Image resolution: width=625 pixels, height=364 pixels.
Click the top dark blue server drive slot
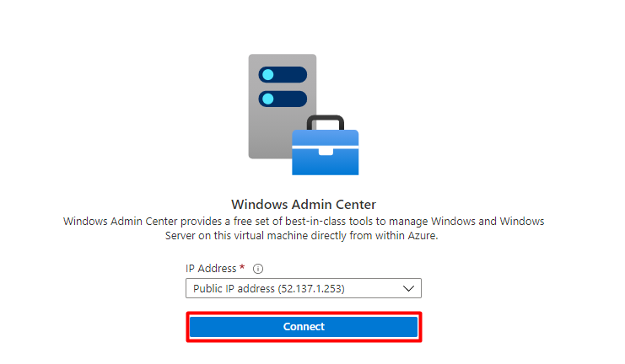283,74
